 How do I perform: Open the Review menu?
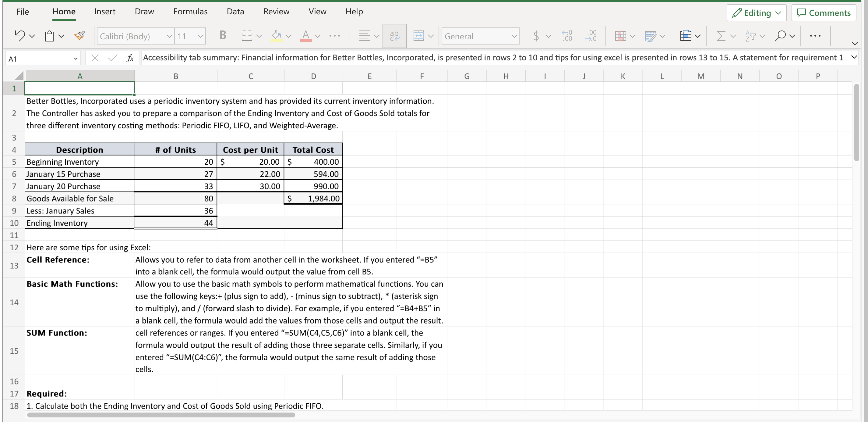coord(276,12)
